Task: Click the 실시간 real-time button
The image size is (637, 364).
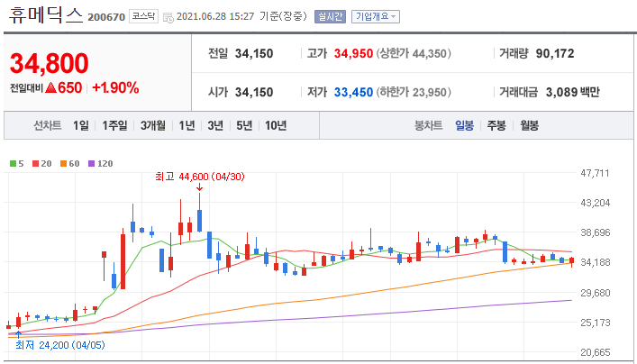Action: tap(330, 16)
